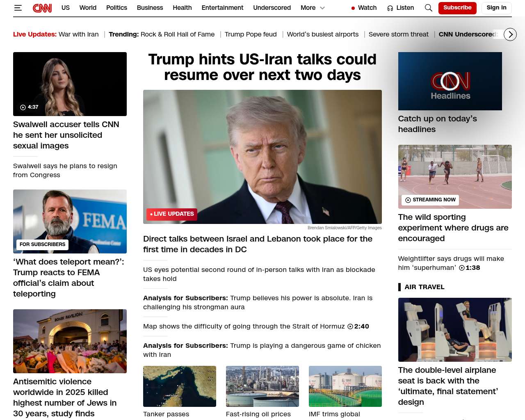Click the Sign in button
The height and width of the screenshot is (420, 525).
point(496,8)
